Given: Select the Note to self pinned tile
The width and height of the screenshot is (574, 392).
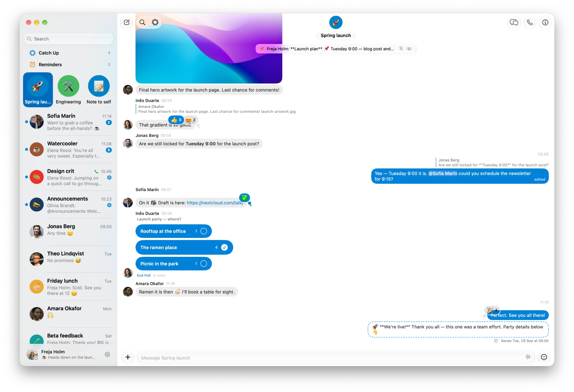Looking at the screenshot, I should (x=99, y=90).
